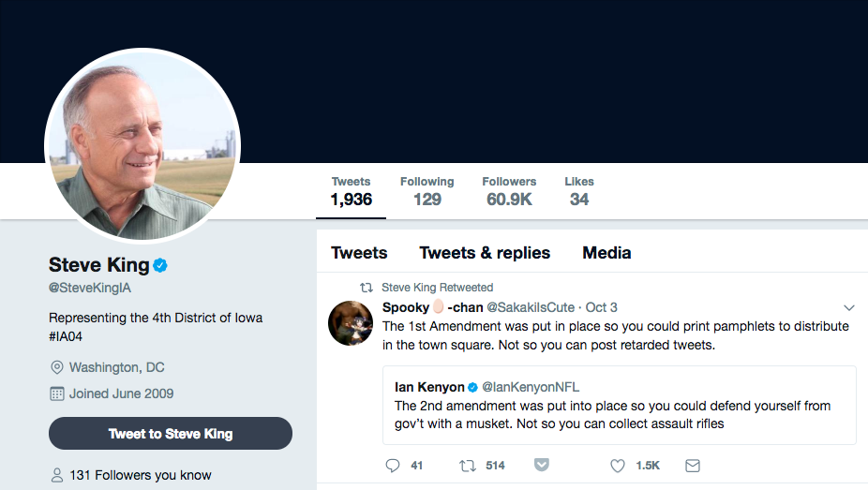Click the retweet arrows icon
This screenshot has width=868, height=490.
[x=467, y=466]
